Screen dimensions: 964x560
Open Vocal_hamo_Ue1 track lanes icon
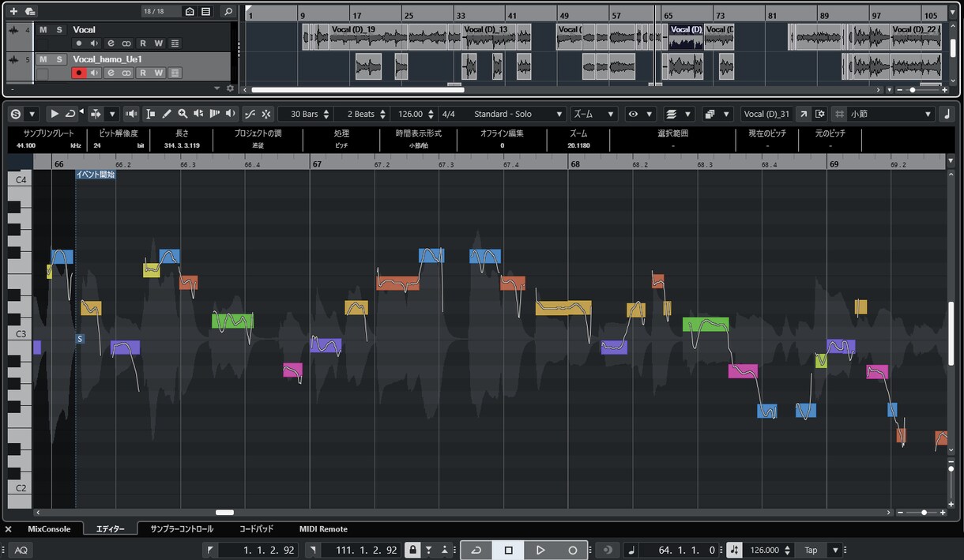[x=175, y=73]
